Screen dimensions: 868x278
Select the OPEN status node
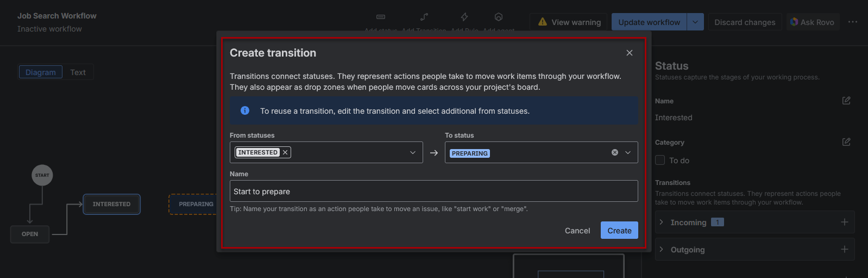click(30, 234)
